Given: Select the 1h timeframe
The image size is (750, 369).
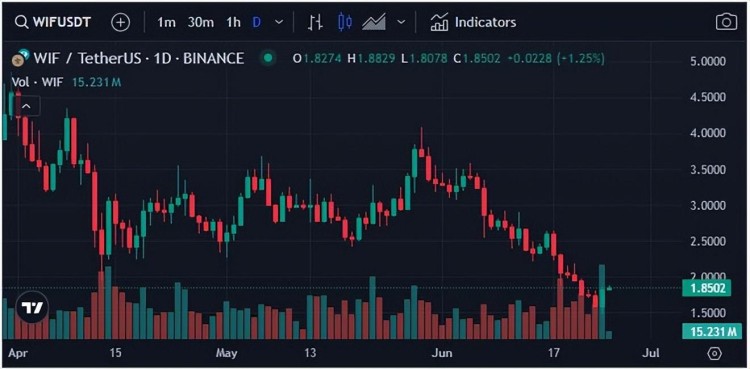Looking at the screenshot, I should (x=233, y=22).
